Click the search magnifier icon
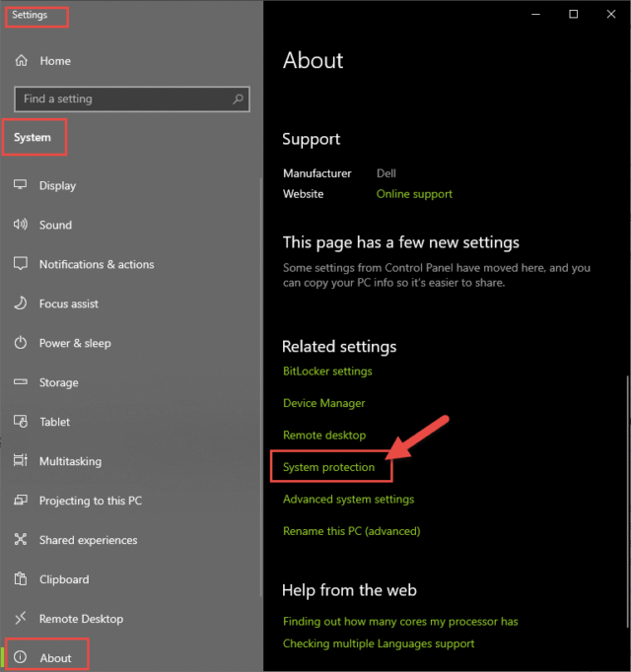The height and width of the screenshot is (672, 631). [x=238, y=99]
